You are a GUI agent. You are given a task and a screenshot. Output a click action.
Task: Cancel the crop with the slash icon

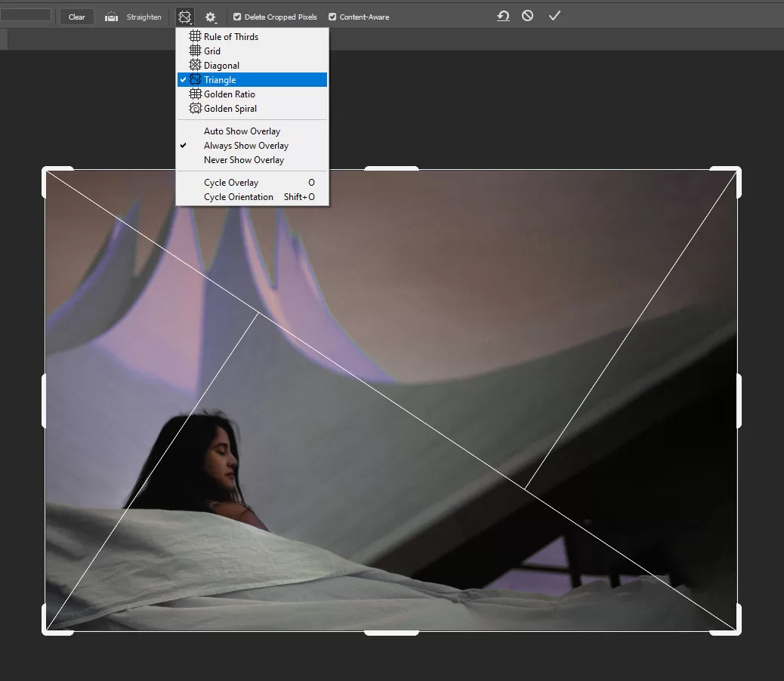pyautogui.click(x=527, y=15)
